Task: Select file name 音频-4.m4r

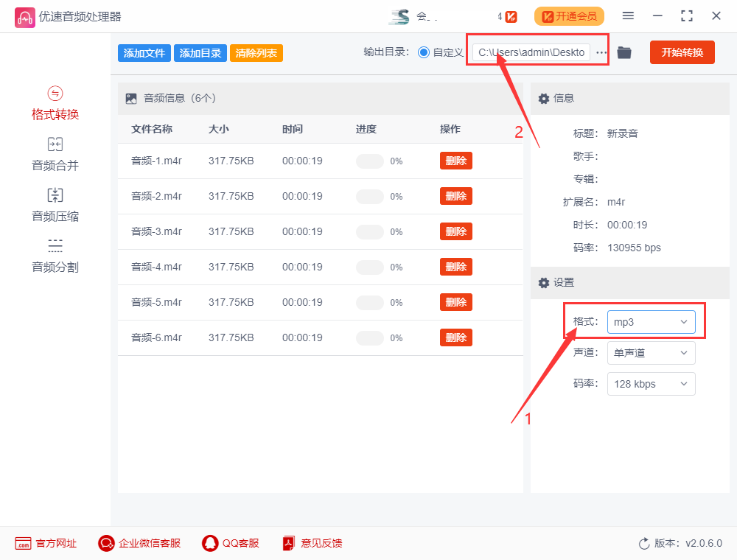Action: click(156, 267)
